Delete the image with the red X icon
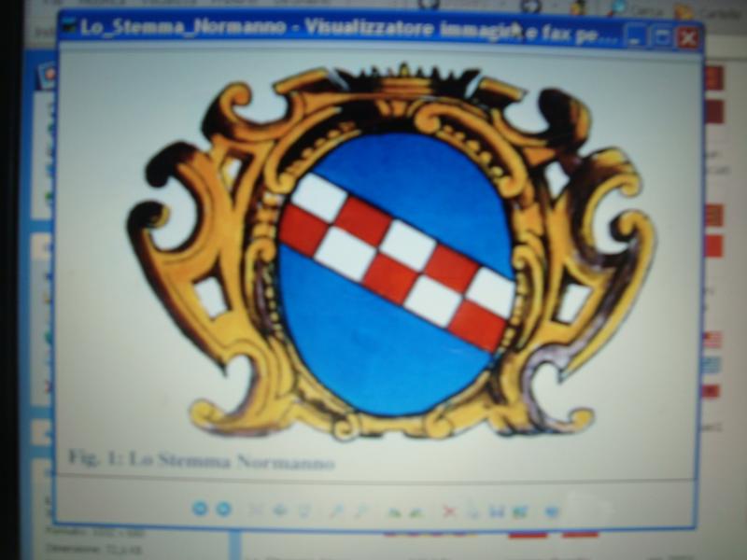The height and width of the screenshot is (560, 747). pyautogui.click(x=449, y=511)
